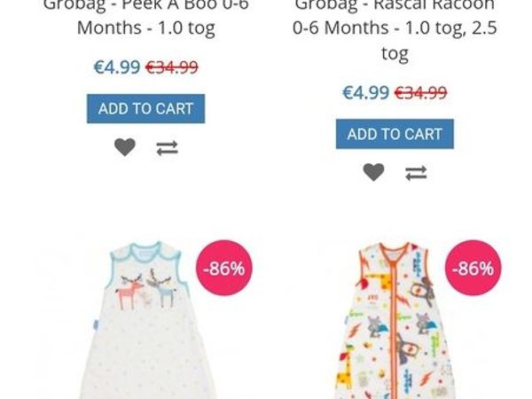532x399 pixels.
Task: Click the €4.99 price under Rascal Racoon
Action: [x=365, y=92]
